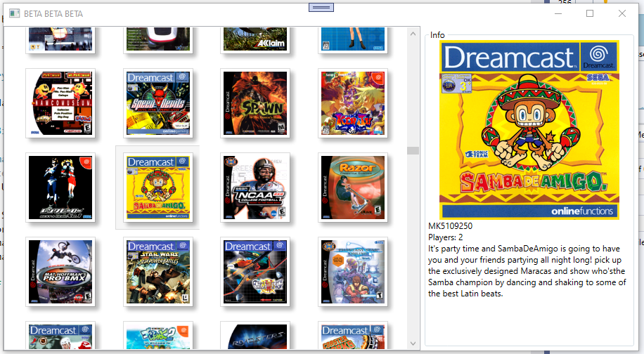Click the vertical scrollbar thumb
Screen dimensions: 644x354
413,150
